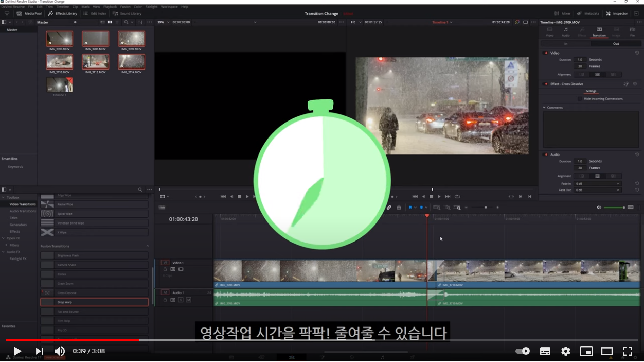Select the Spiral Wipe transition icon
Image resolution: width=644 pixels, height=362 pixels.
click(x=47, y=214)
